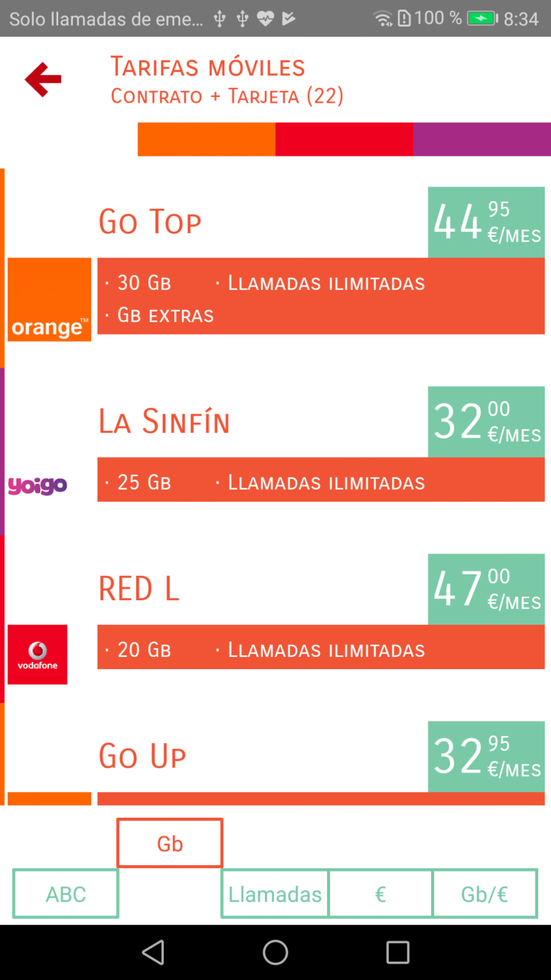Select the orange operator filter block
Screen dimensions: 551x980
click(207, 139)
